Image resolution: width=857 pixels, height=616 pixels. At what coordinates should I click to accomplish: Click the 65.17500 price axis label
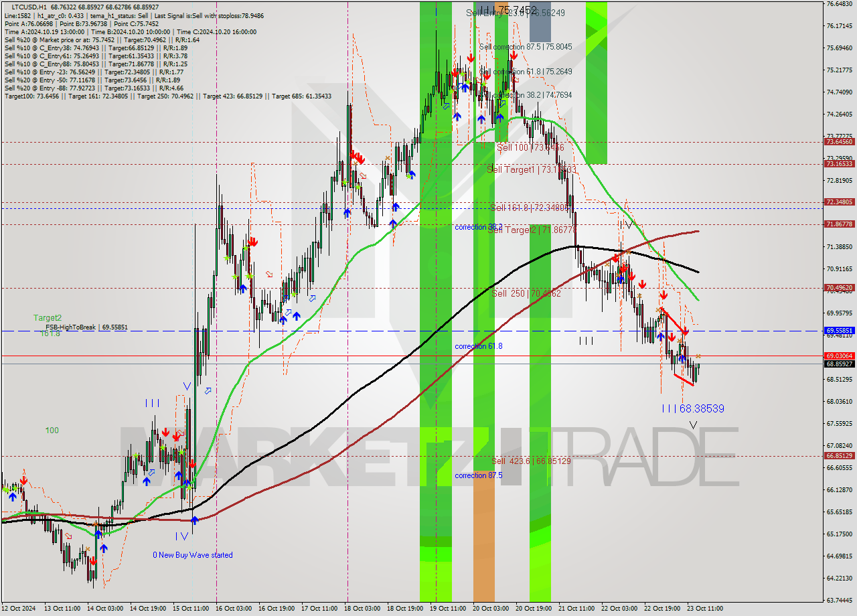pos(839,534)
